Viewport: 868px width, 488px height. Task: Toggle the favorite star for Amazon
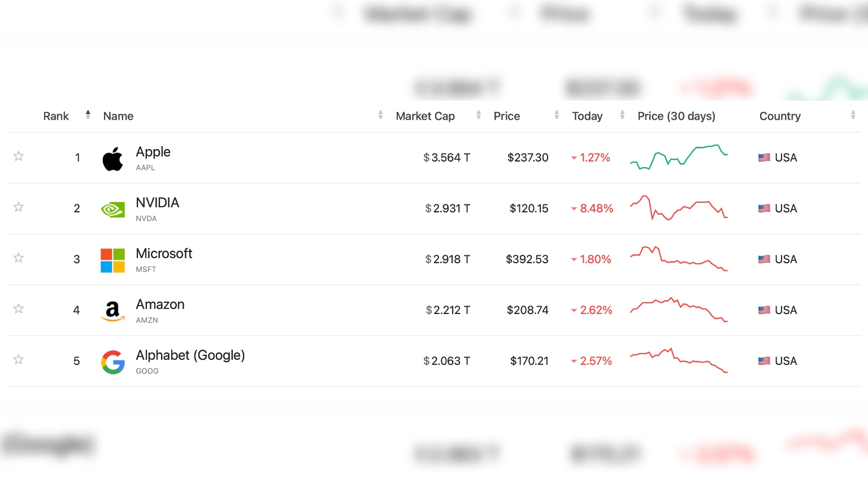(19, 309)
